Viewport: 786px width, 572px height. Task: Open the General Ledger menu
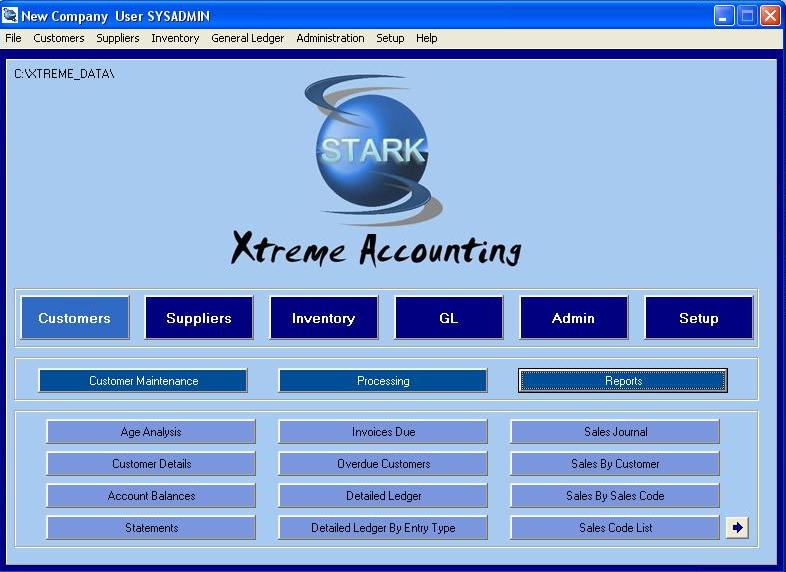247,38
